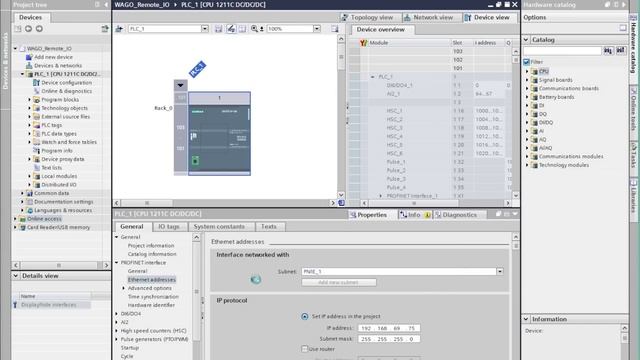Open the System constants tab
Screen dimensions: 640x360
[219, 227]
